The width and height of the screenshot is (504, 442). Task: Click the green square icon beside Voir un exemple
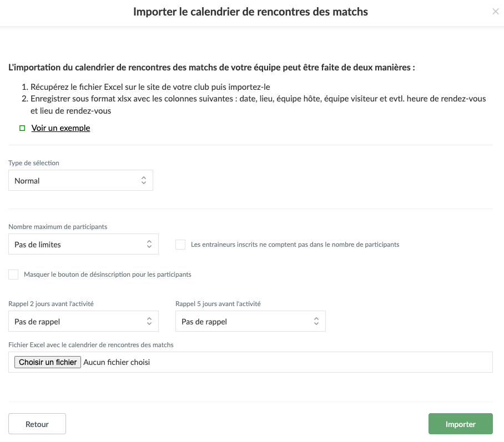(x=22, y=128)
